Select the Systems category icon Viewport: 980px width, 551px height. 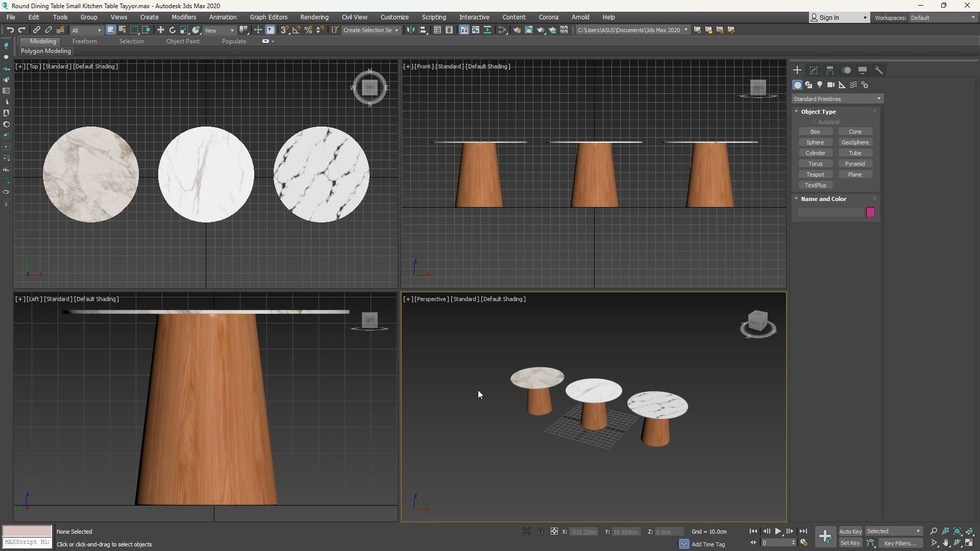point(865,85)
